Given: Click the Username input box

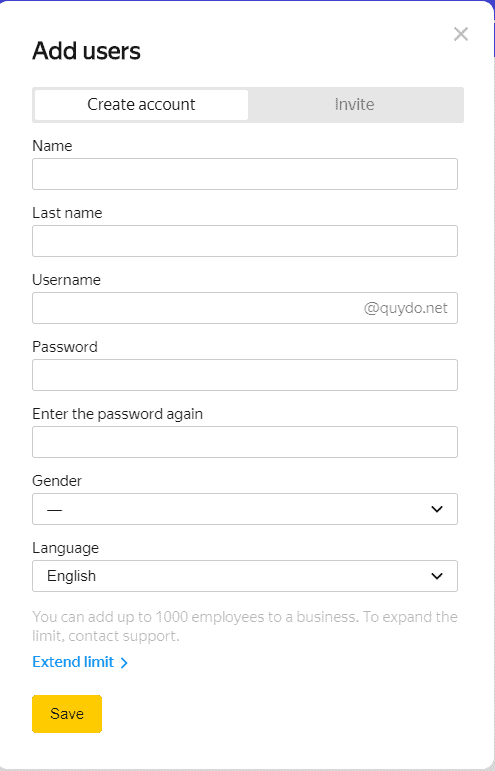Looking at the screenshot, I should coord(245,308).
